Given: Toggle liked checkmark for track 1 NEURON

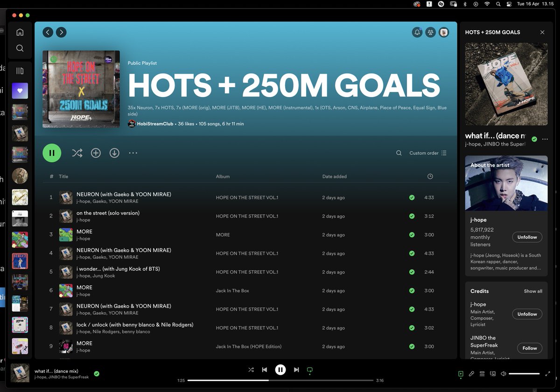Looking at the screenshot, I should (x=412, y=198).
